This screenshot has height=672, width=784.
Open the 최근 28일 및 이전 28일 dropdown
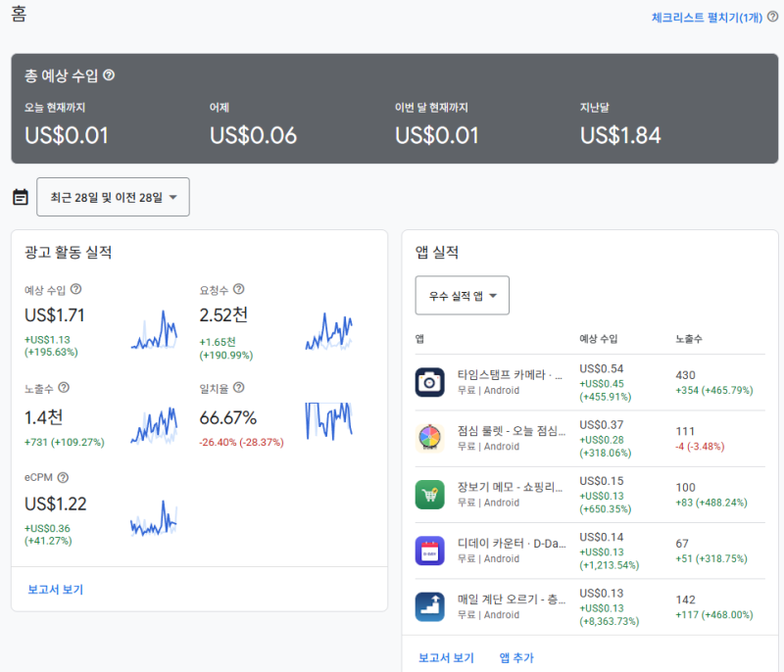113,197
